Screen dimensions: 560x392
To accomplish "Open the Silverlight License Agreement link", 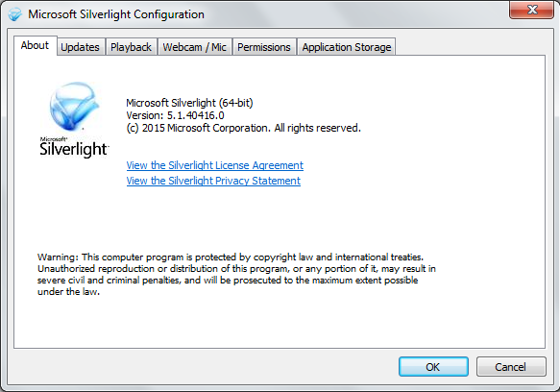I will [x=214, y=165].
